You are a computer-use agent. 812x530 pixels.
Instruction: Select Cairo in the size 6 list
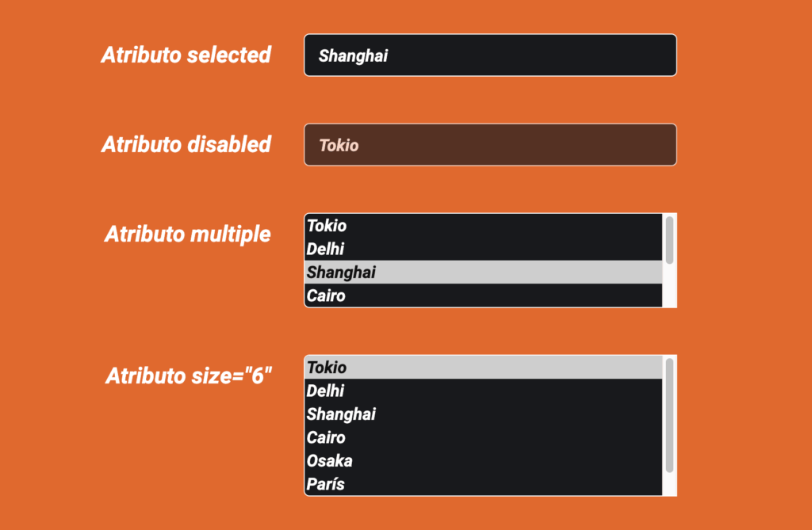pyautogui.click(x=483, y=437)
